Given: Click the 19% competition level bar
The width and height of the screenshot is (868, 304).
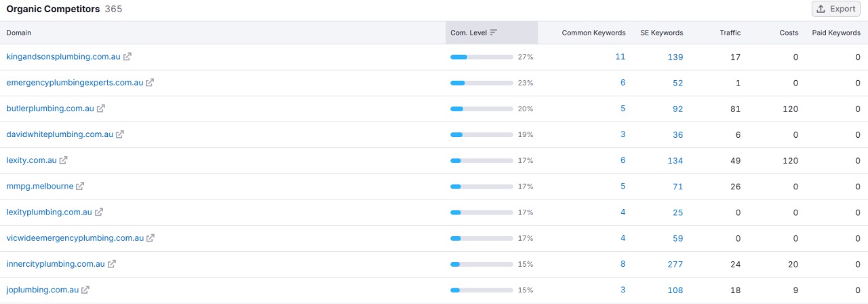Looking at the screenshot, I should 481,134.
